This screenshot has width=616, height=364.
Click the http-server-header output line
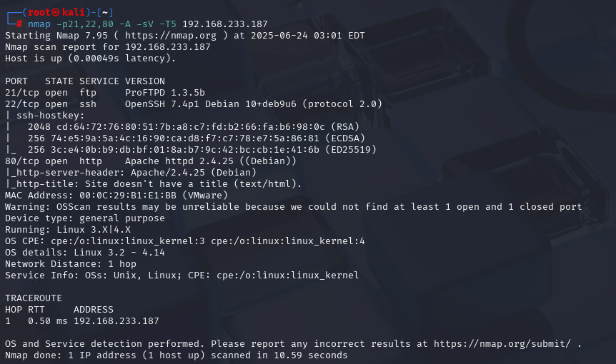coord(131,173)
